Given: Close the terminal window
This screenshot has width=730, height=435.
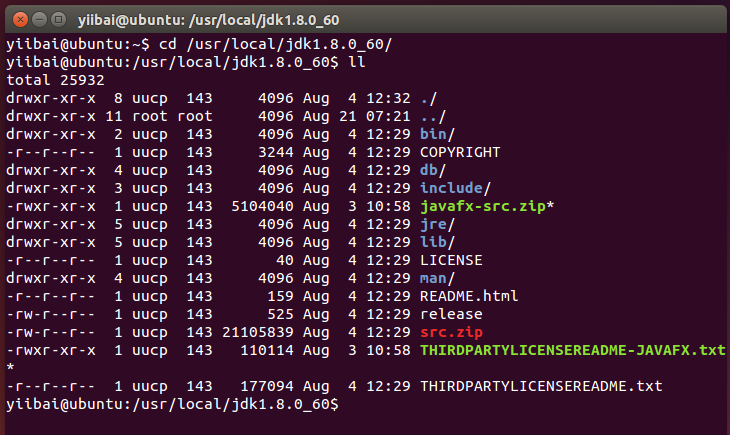Looking at the screenshot, I should pyautogui.click(x=20, y=20).
